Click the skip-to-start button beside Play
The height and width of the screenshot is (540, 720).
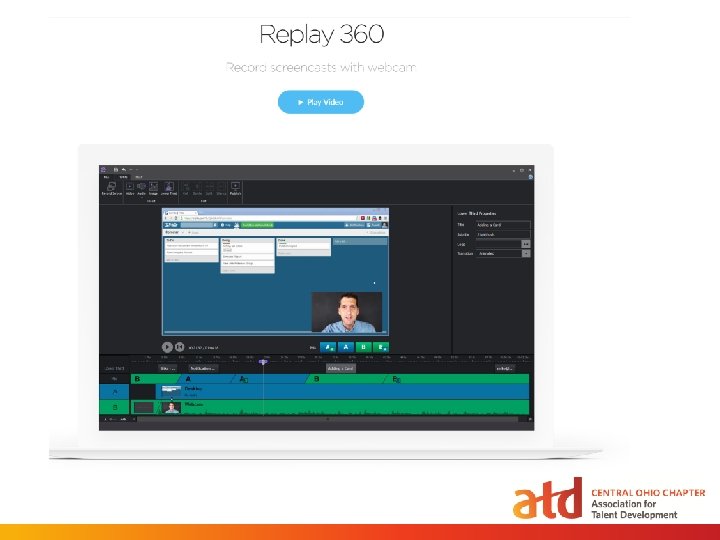tap(180, 347)
